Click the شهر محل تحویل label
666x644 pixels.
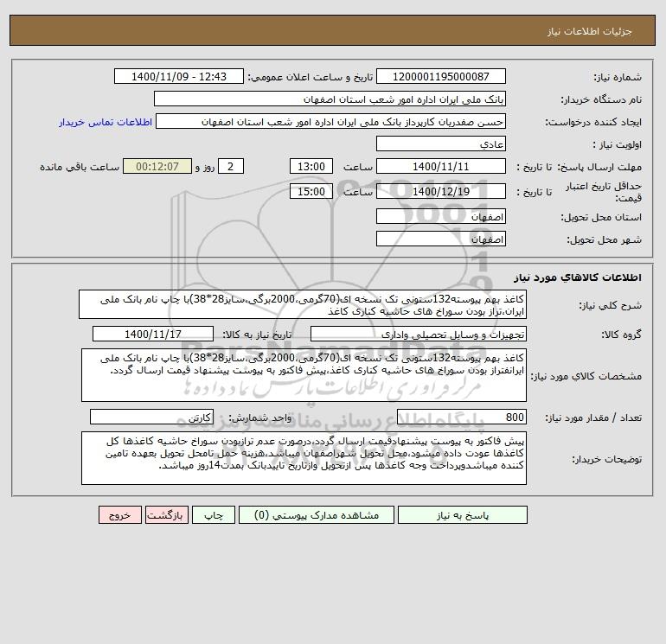pos(605,239)
